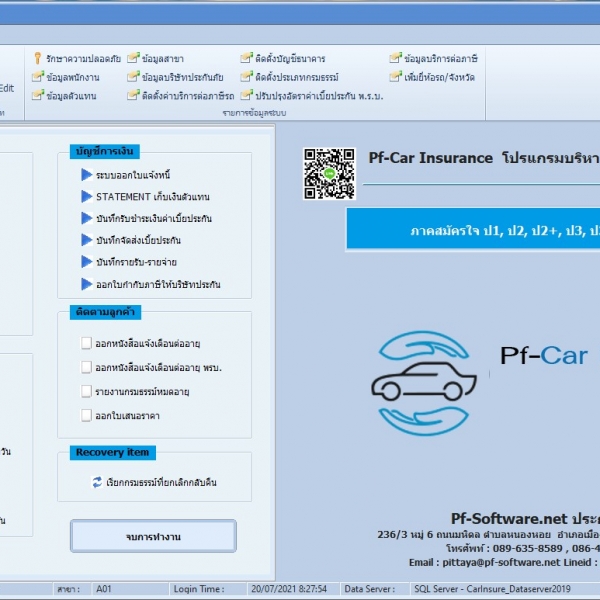Viewport: 600px width, 600px height.
Task: Click the Pf-Car car logo
Action: point(424,383)
